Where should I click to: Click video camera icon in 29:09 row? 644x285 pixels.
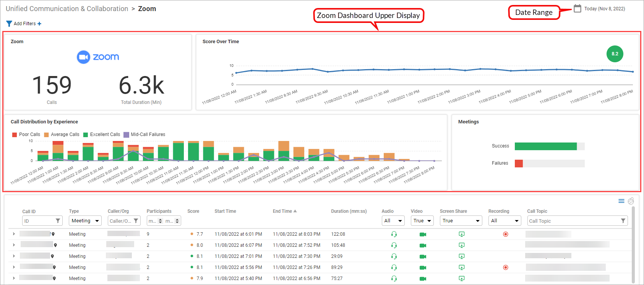[x=423, y=256]
